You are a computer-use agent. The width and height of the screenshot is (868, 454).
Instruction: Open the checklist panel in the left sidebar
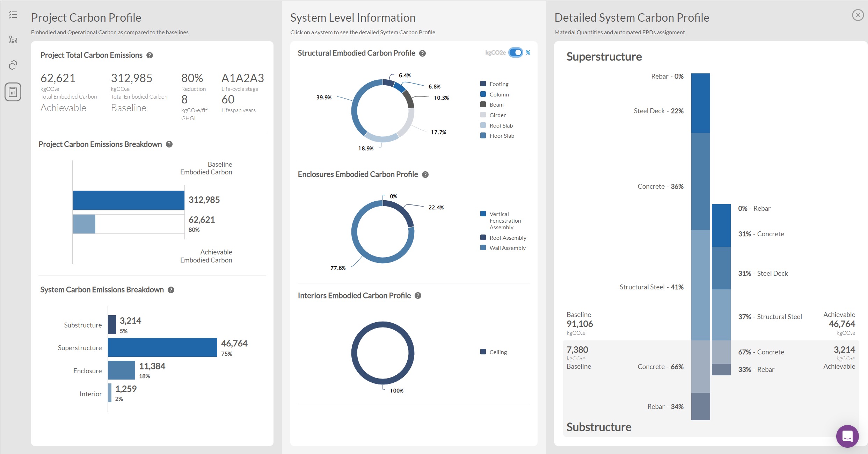tap(13, 15)
